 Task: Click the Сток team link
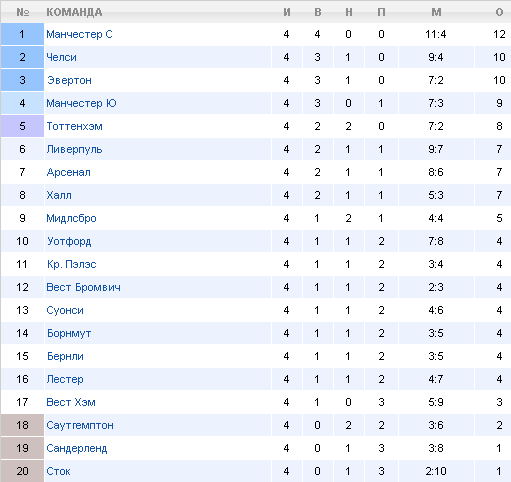[58, 471]
